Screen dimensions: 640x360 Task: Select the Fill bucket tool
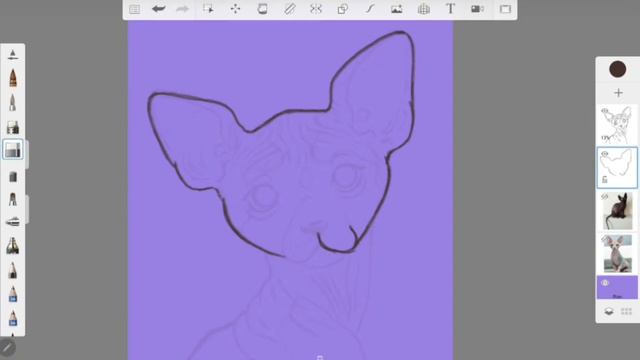[x=262, y=9]
